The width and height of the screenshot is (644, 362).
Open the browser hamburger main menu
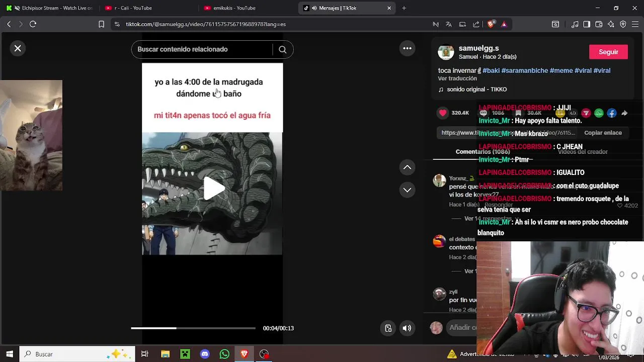pyautogui.click(x=635, y=24)
